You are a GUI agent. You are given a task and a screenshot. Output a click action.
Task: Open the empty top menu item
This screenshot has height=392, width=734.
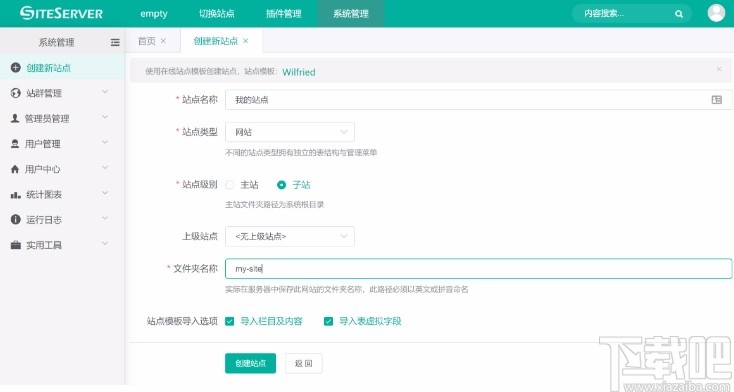154,14
